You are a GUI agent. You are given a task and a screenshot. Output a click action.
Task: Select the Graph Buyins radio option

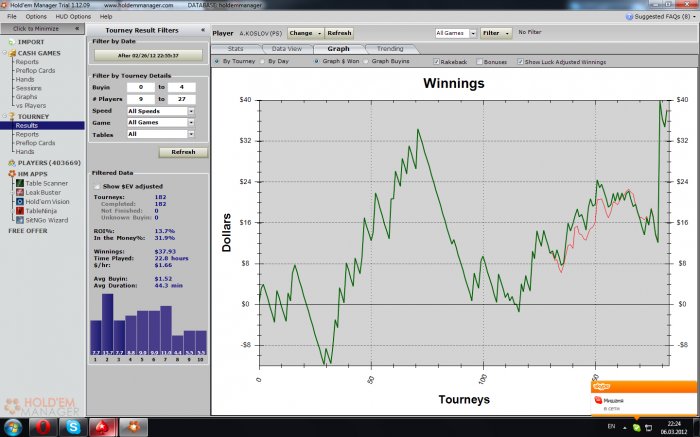(366, 61)
